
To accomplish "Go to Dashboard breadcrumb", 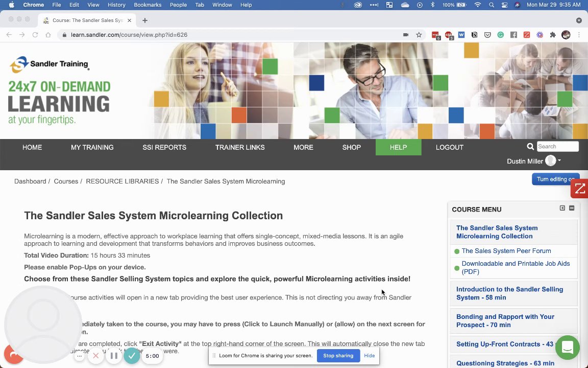I will pos(30,181).
